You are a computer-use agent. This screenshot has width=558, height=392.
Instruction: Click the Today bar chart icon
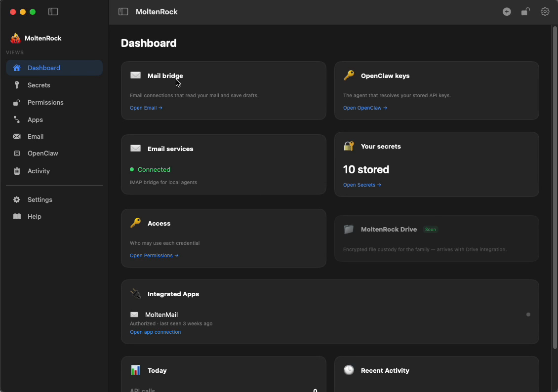pos(136,370)
